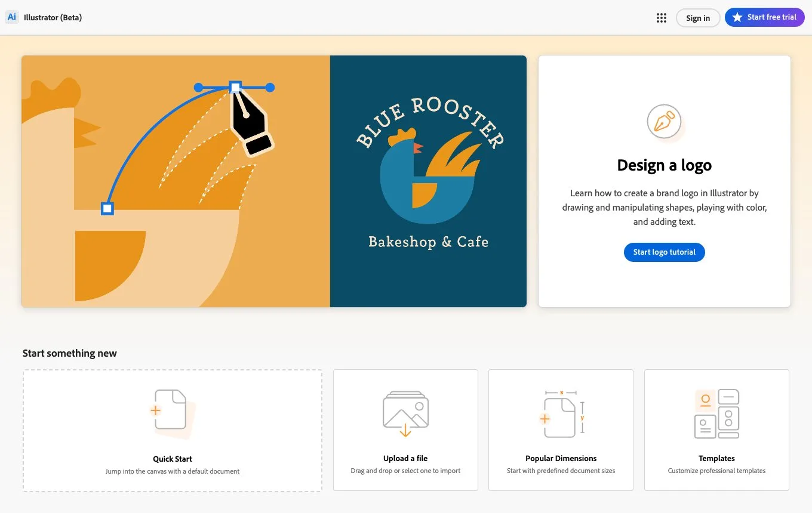Open the Quick Start card label
The width and height of the screenshot is (812, 513).
(x=173, y=459)
